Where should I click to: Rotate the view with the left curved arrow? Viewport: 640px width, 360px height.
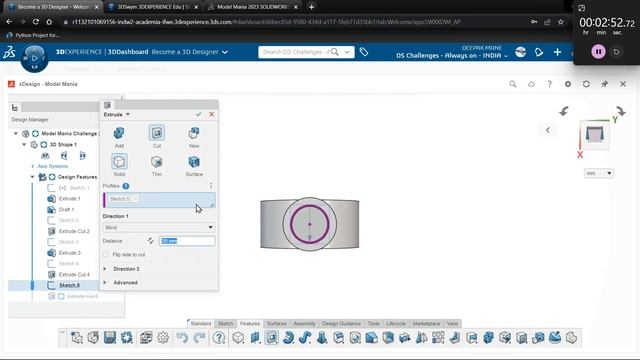click(564, 111)
